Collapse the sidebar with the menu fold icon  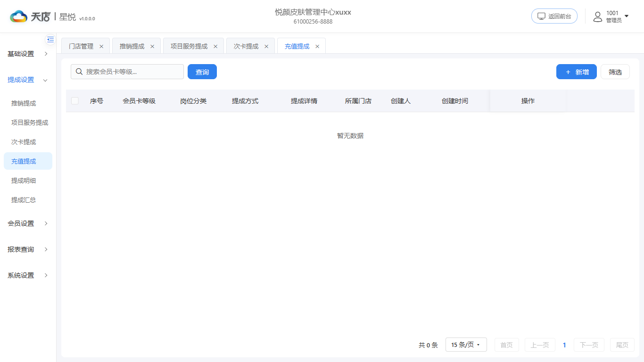(50, 40)
